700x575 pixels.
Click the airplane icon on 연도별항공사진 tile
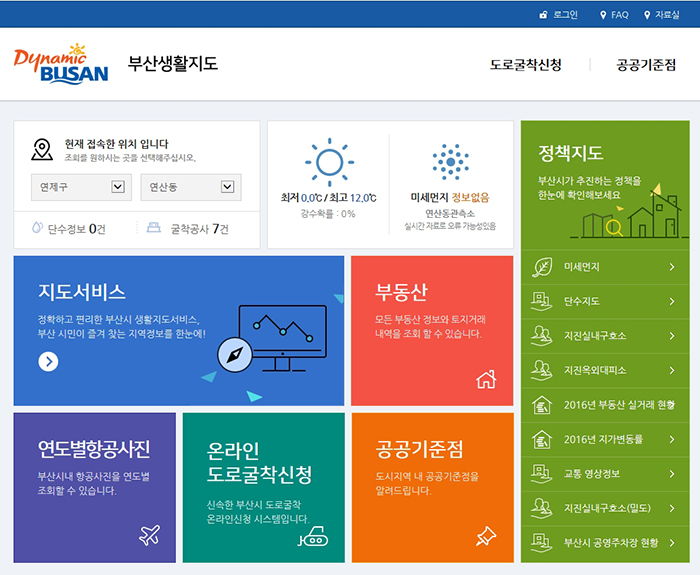[x=149, y=535]
